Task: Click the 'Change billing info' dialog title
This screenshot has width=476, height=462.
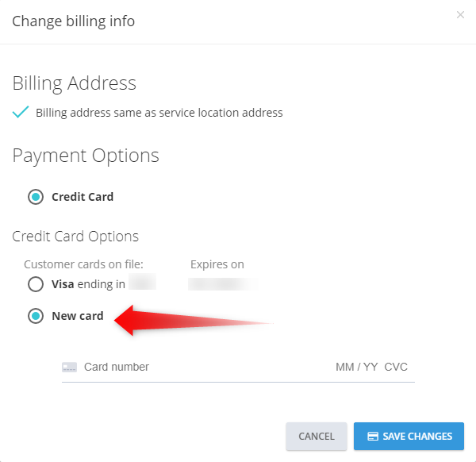Action: pos(74,21)
